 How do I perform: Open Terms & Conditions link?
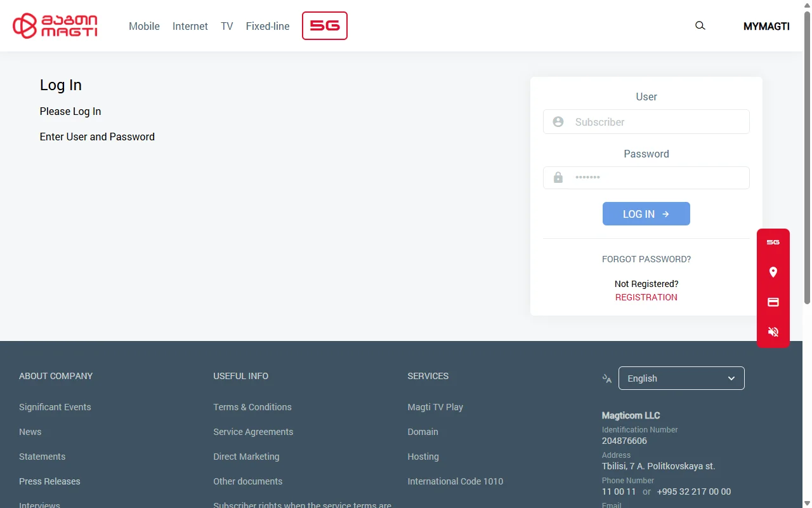point(252,407)
